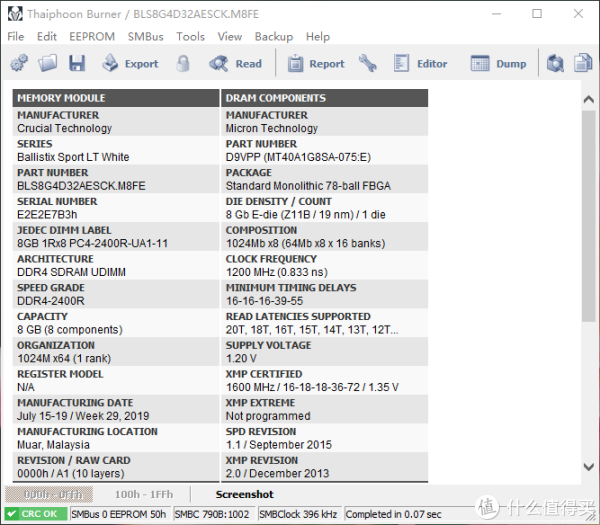Click the XMP Certified 1600 MHz profile value
600x525 pixels.
point(312,387)
